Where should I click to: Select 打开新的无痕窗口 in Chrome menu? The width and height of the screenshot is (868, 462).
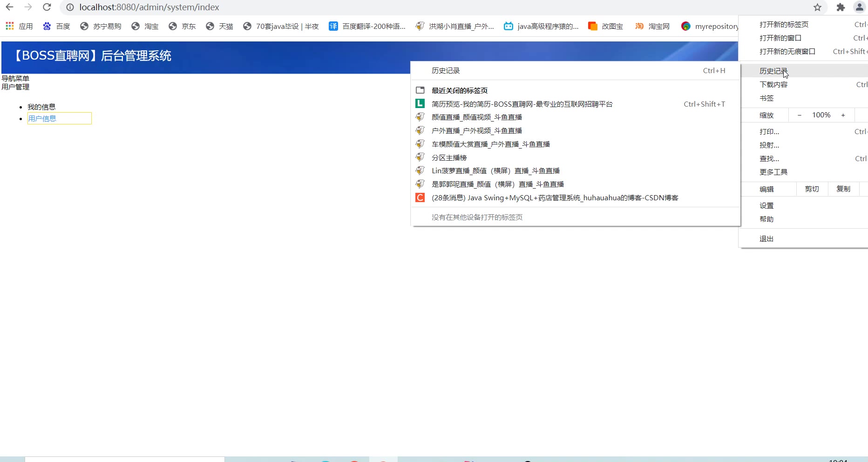coord(803,51)
